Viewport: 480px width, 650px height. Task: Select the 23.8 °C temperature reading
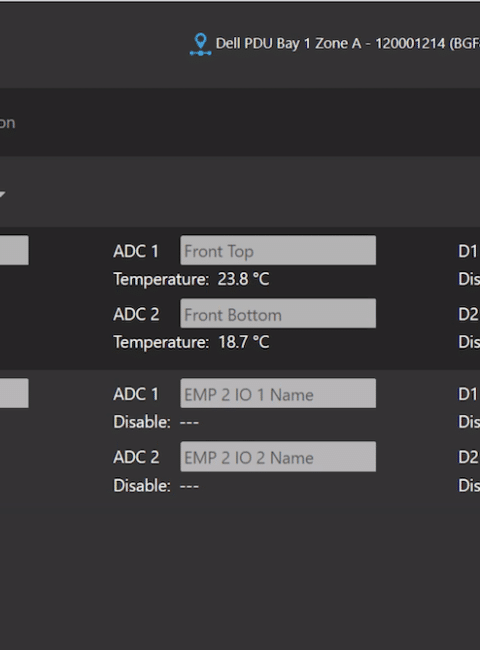coord(243,279)
